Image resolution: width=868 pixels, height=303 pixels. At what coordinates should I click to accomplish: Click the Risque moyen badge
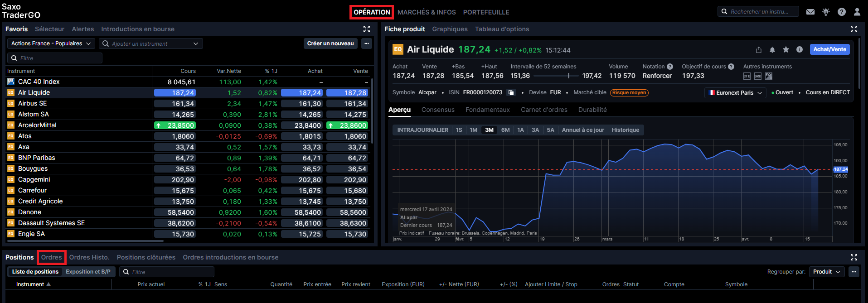629,93
